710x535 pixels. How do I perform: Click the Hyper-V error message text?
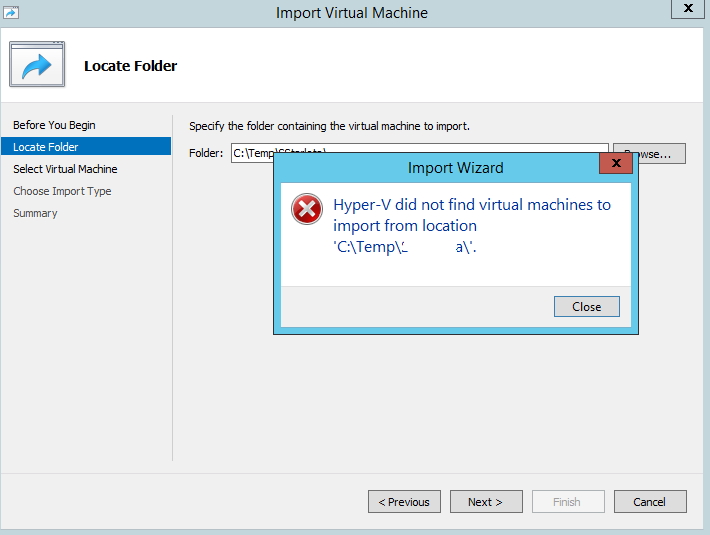(x=472, y=225)
